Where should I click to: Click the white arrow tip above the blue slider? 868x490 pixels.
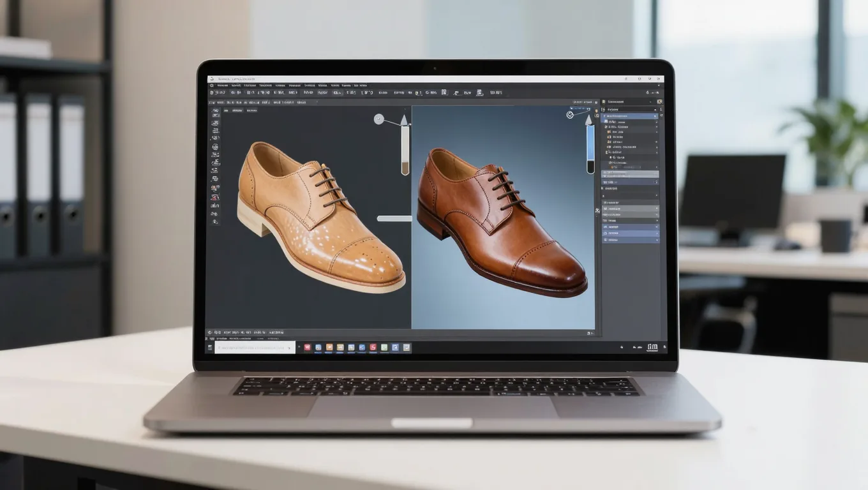click(589, 119)
